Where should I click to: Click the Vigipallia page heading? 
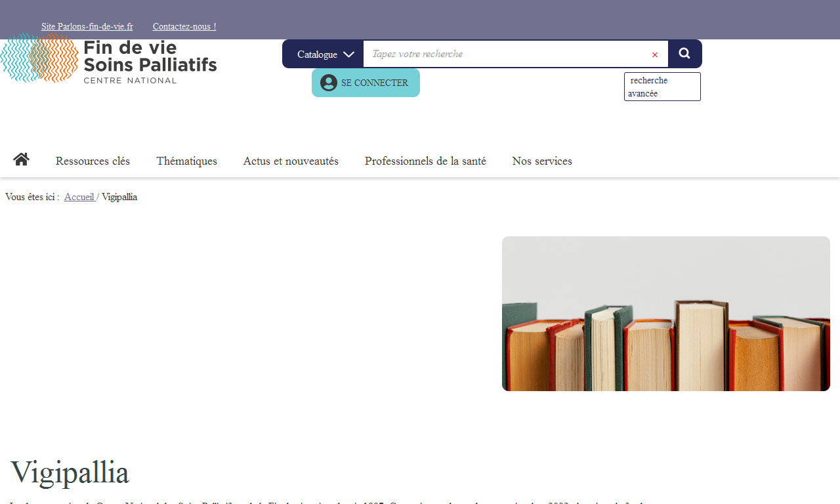point(70,472)
